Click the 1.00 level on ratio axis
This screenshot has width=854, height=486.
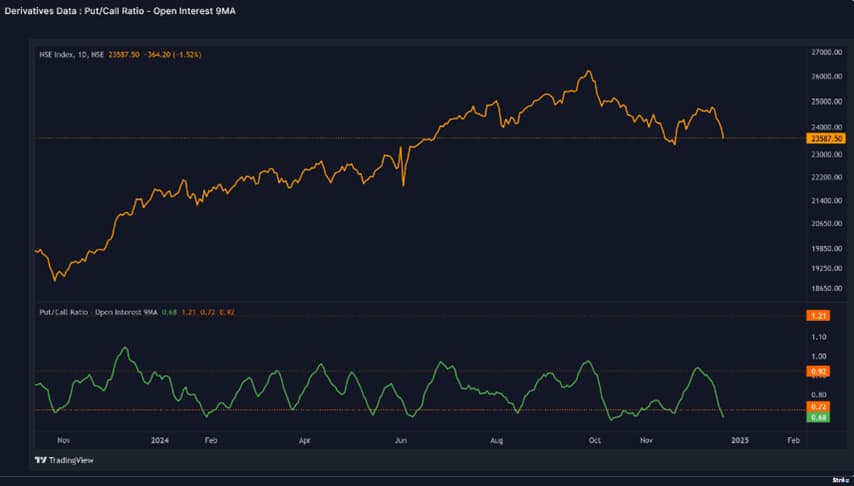819,356
